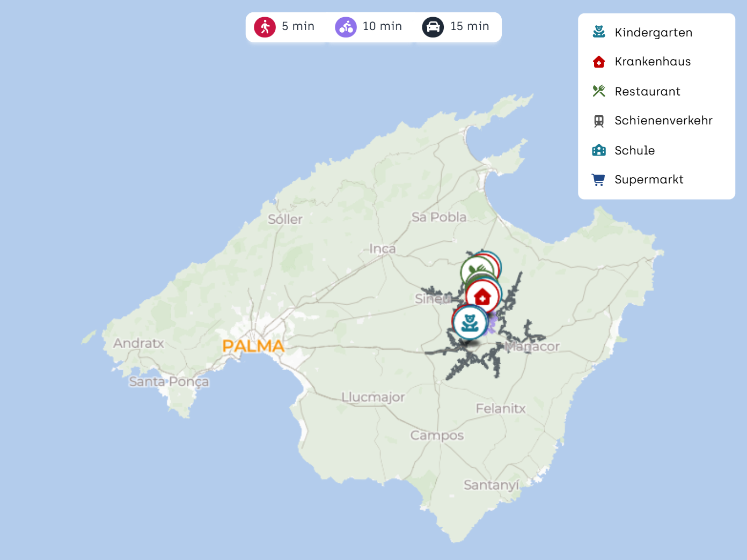Viewport: 747px width, 560px height.
Task: Select the Kindergarten label in the legend
Action: tap(653, 33)
